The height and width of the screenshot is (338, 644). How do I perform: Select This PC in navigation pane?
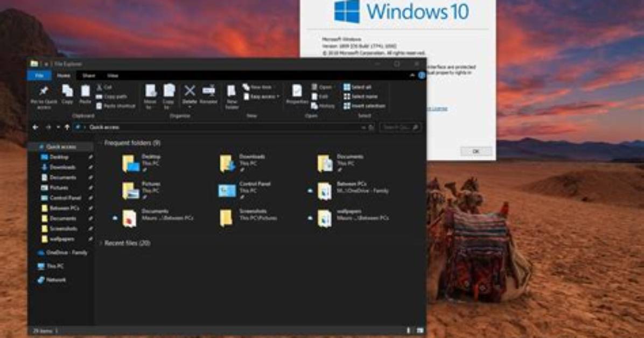pyautogui.click(x=50, y=266)
